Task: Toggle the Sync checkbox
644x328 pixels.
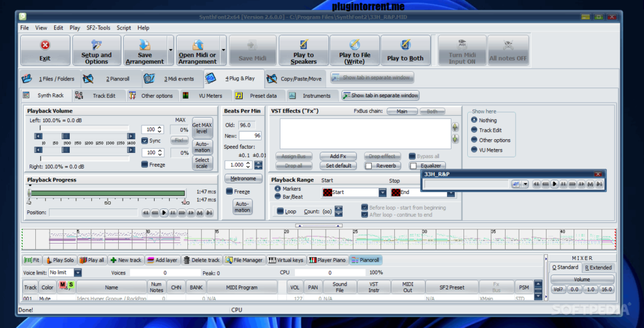Action: click(145, 140)
